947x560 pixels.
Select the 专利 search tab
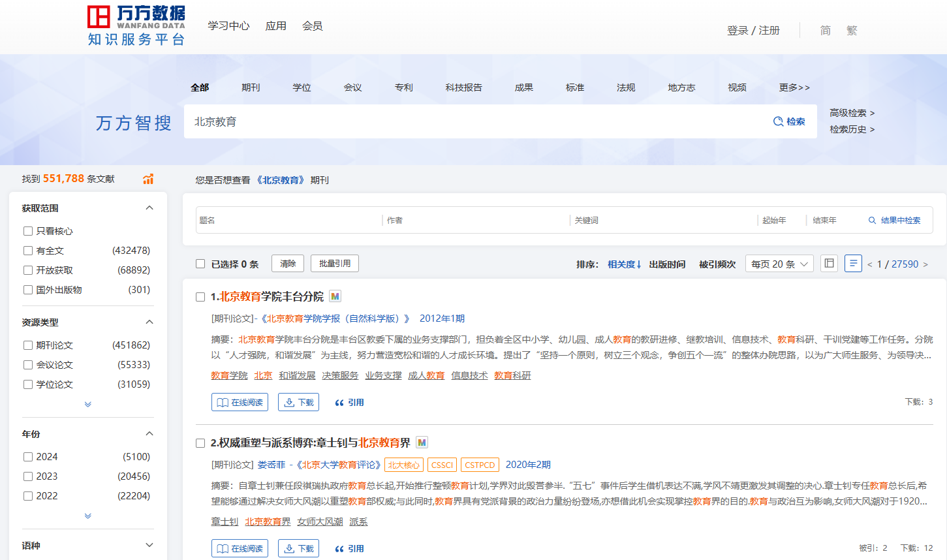403,87
